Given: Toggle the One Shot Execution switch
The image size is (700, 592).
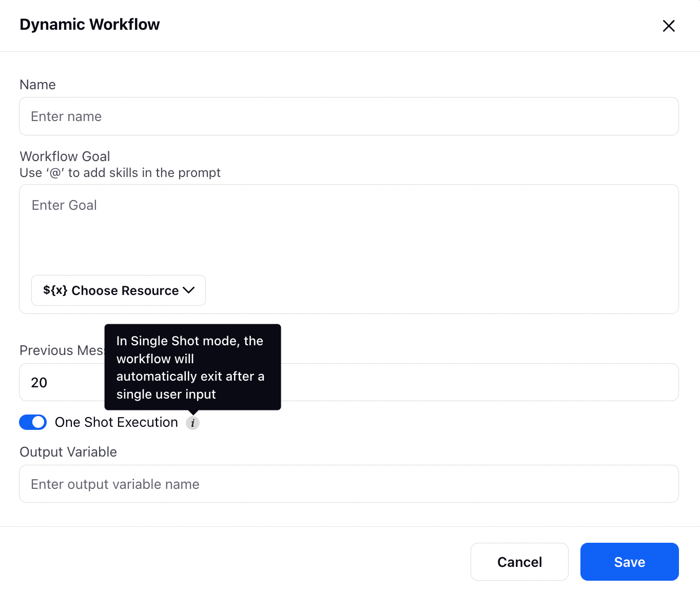Looking at the screenshot, I should [33, 422].
